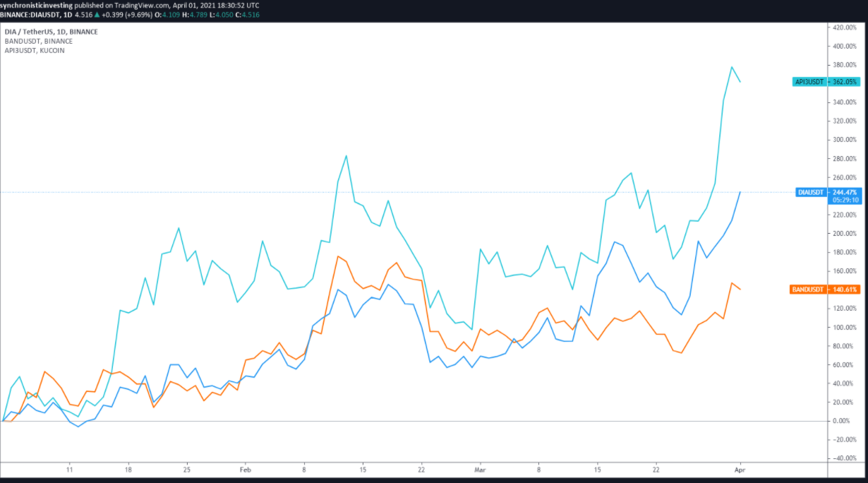
Task: Click the 340.00% axis label
Action: coord(845,102)
